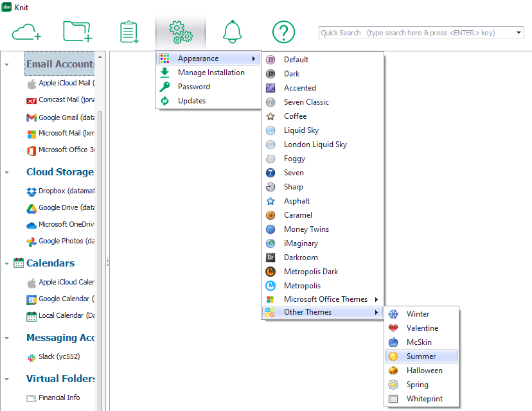Click the add folder toolbar icon
The image size is (532, 411).
pyautogui.click(x=78, y=31)
